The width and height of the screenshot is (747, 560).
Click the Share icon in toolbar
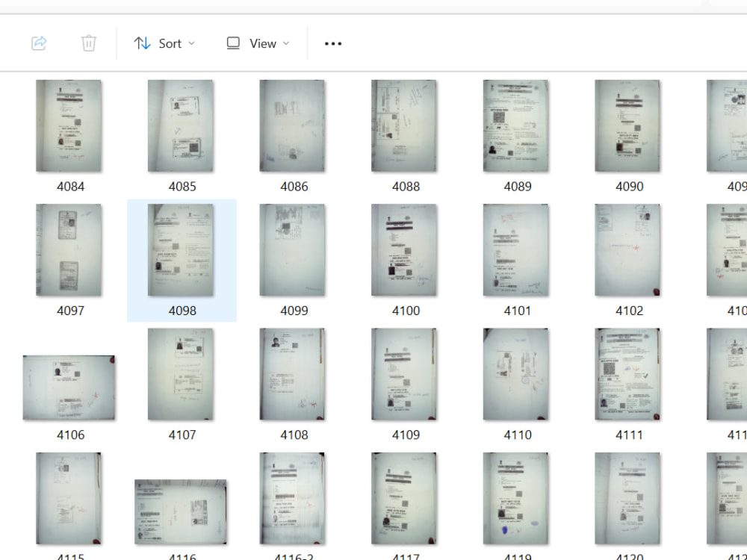[x=39, y=43]
